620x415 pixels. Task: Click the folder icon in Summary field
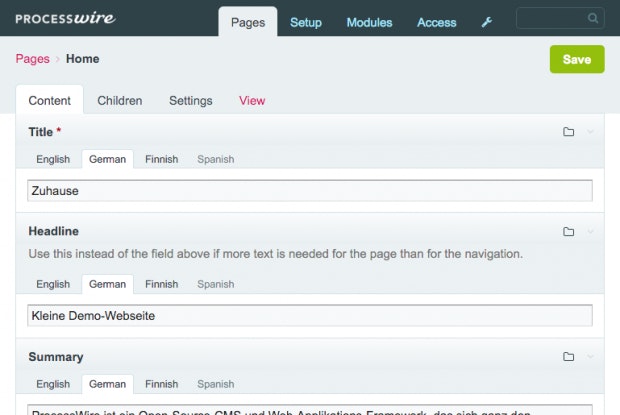point(568,357)
